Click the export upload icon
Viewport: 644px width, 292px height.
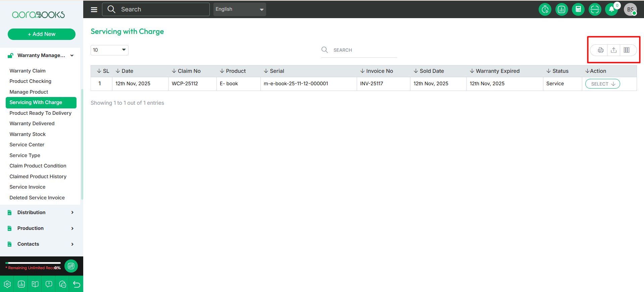(x=613, y=50)
